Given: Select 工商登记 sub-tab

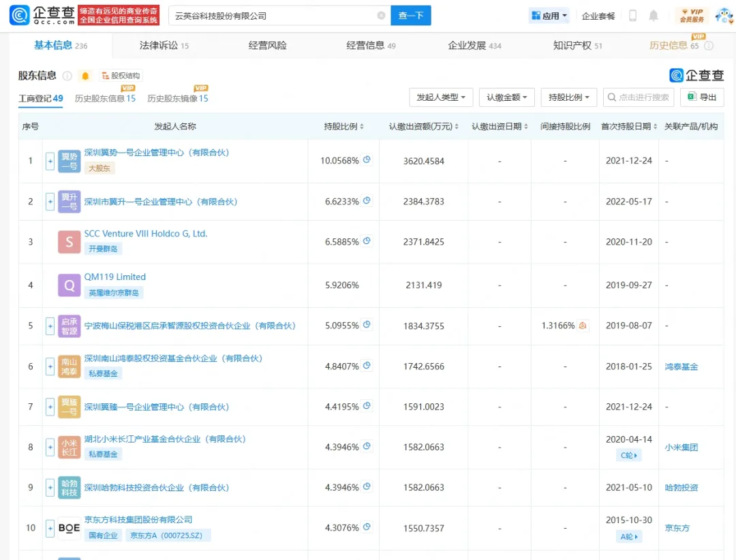Looking at the screenshot, I should pos(40,98).
